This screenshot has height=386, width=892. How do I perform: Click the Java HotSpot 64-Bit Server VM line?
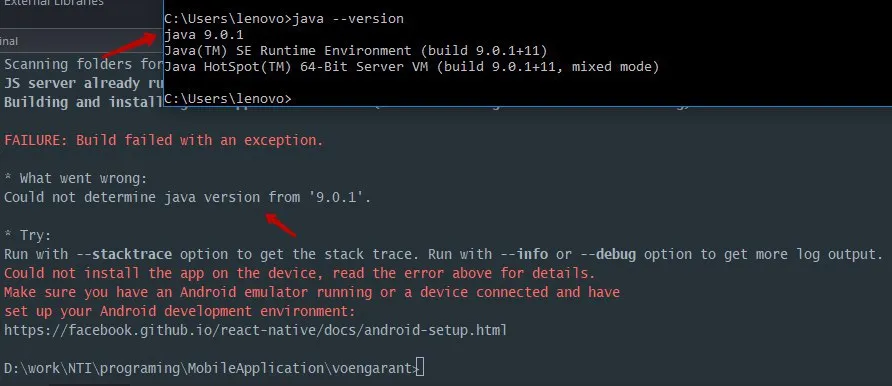(x=411, y=67)
